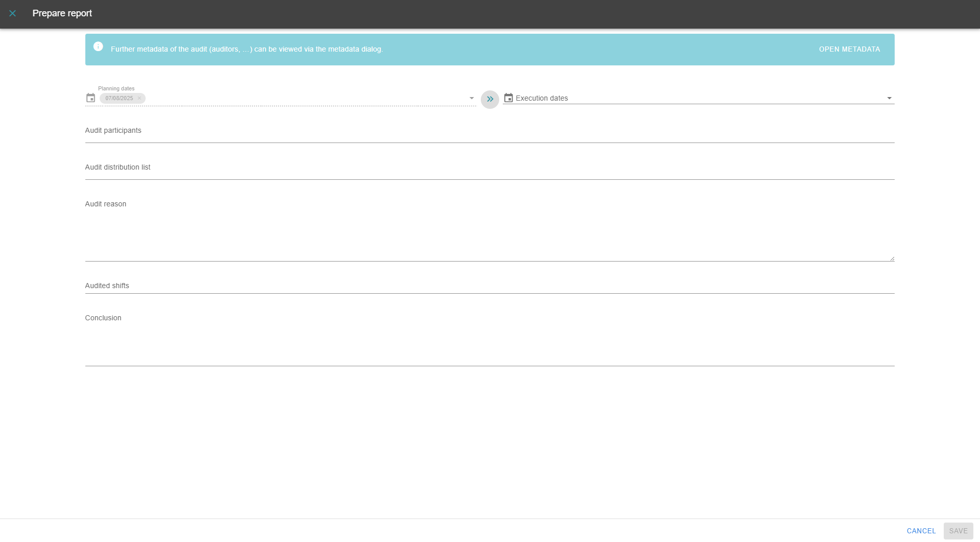This screenshot has width=980, height=542.
Task: Expand the Execution dates dropdown arrow
Action: (889, 98)
